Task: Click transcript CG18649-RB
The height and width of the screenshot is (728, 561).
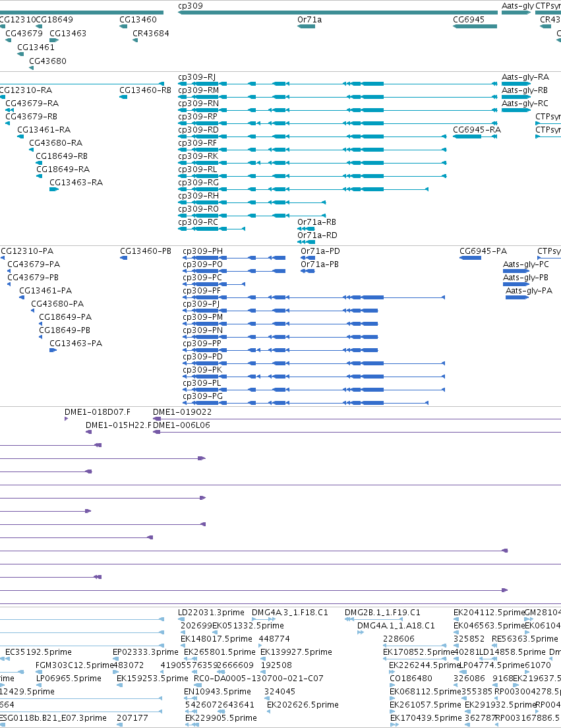Action: coord(62,156)
